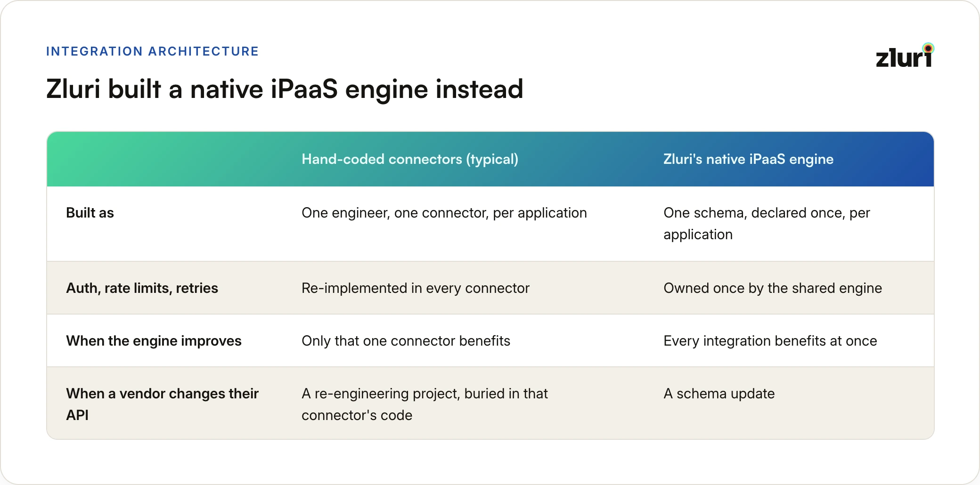Click the green empty header corner cell
980x485 pixels.
coord(170,159)
